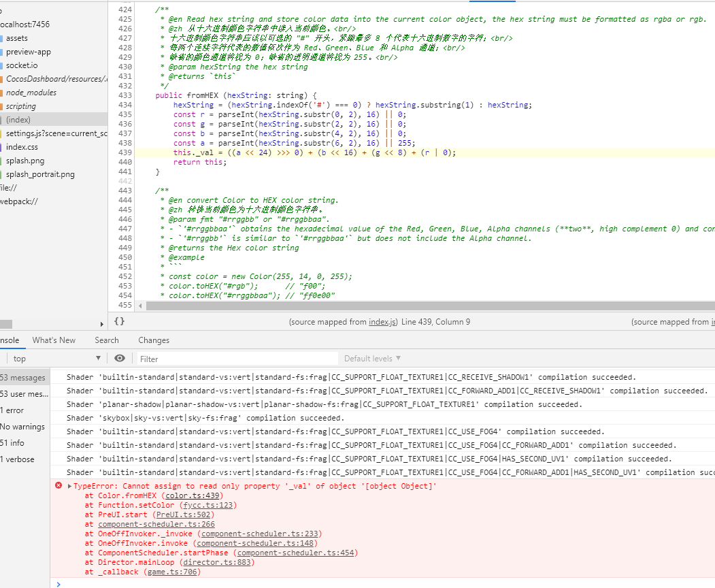Click the 'Line 439, Column 9' status
Image resolution: width=715 pixels, height=588 pixels.
point(435,322)
